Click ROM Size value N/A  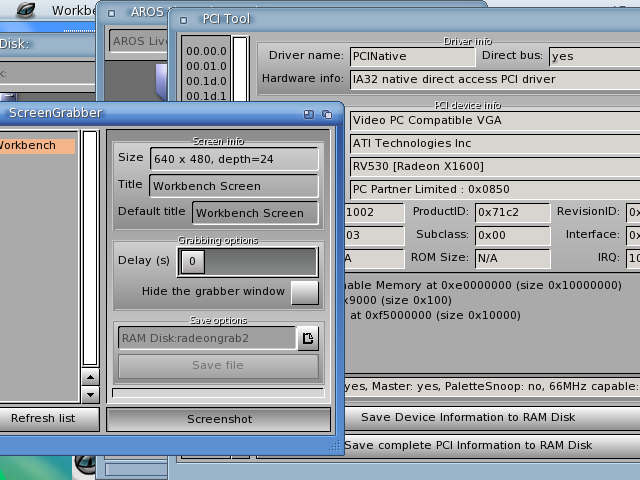coord(513,258)
